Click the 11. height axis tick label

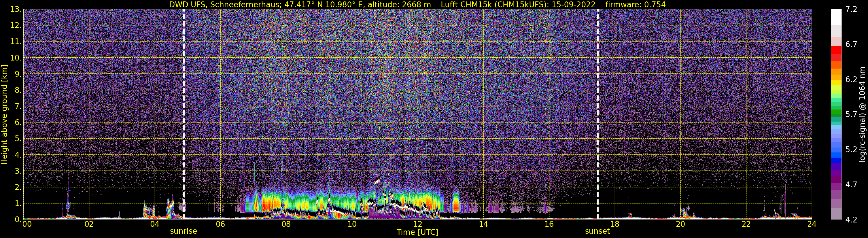pos(16,41)
